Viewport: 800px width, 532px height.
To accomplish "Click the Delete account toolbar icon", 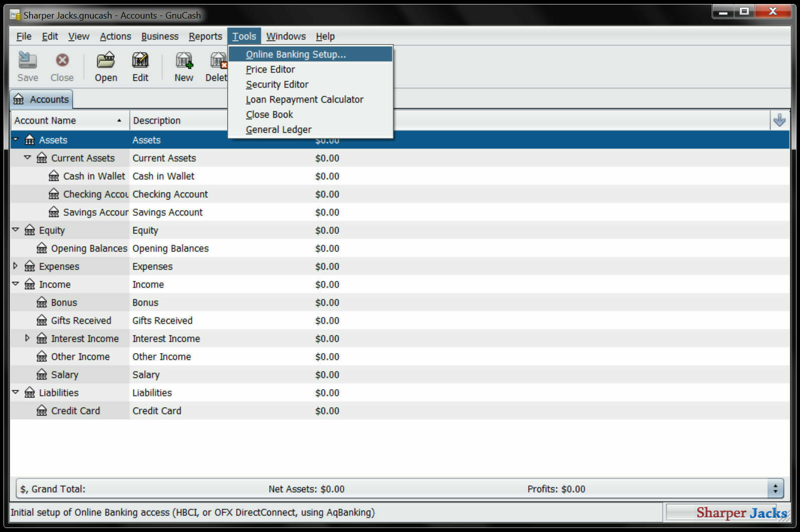I will point(218,61).
